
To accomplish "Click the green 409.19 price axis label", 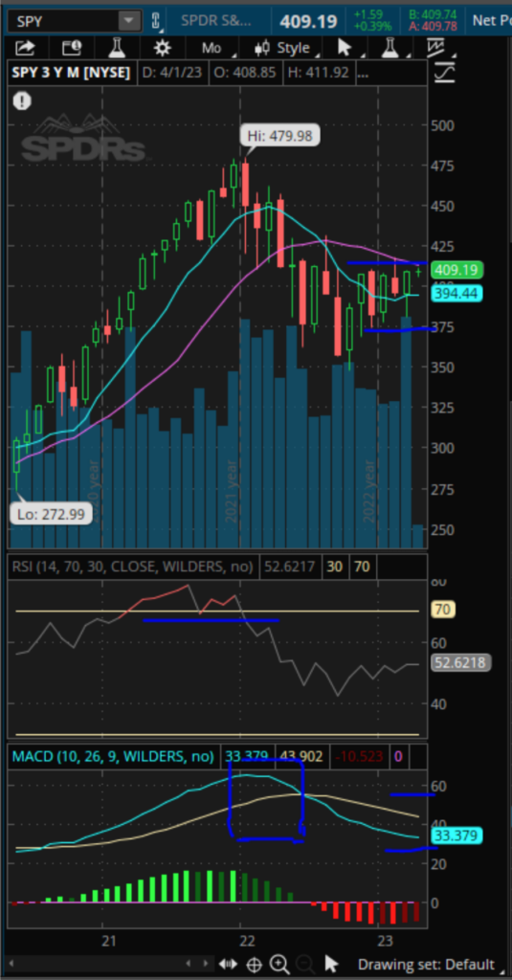I will tap(456, 270).
